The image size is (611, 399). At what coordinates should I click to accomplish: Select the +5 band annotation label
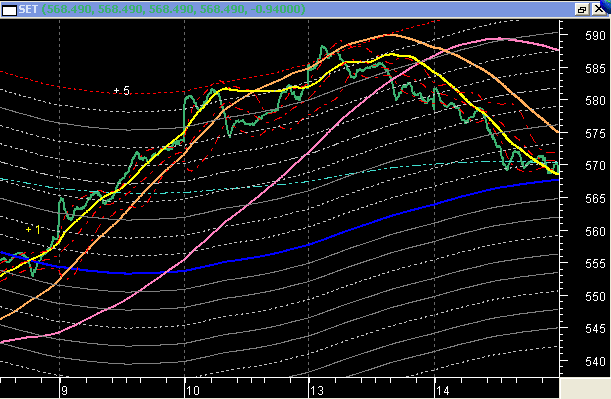pos(122,90)
